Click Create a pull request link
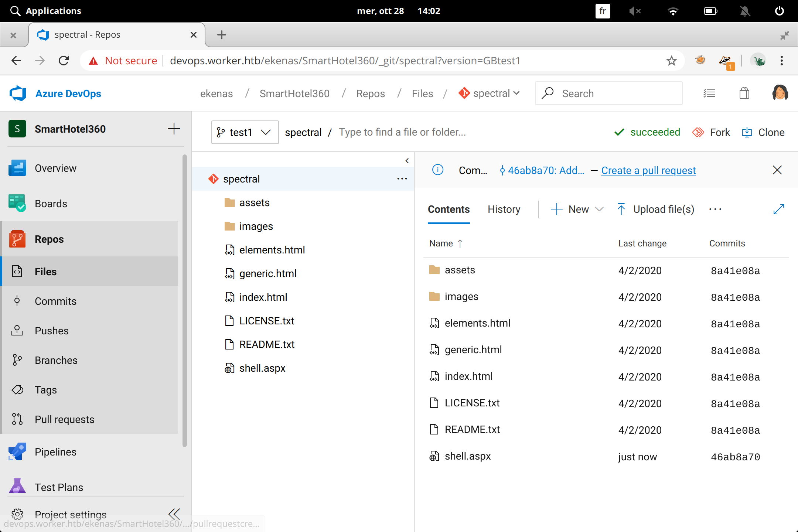The width and height of the screenshot is (798, 532). tap(648, 170)
